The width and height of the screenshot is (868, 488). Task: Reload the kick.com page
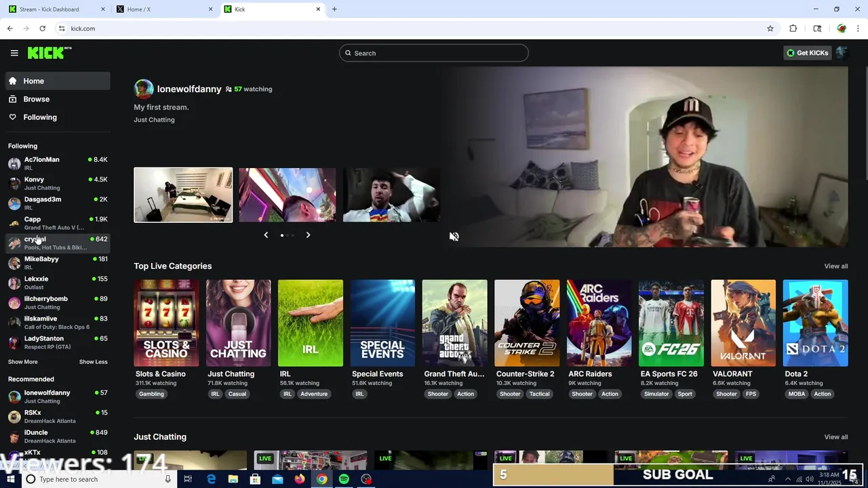[x=42, y=28]
